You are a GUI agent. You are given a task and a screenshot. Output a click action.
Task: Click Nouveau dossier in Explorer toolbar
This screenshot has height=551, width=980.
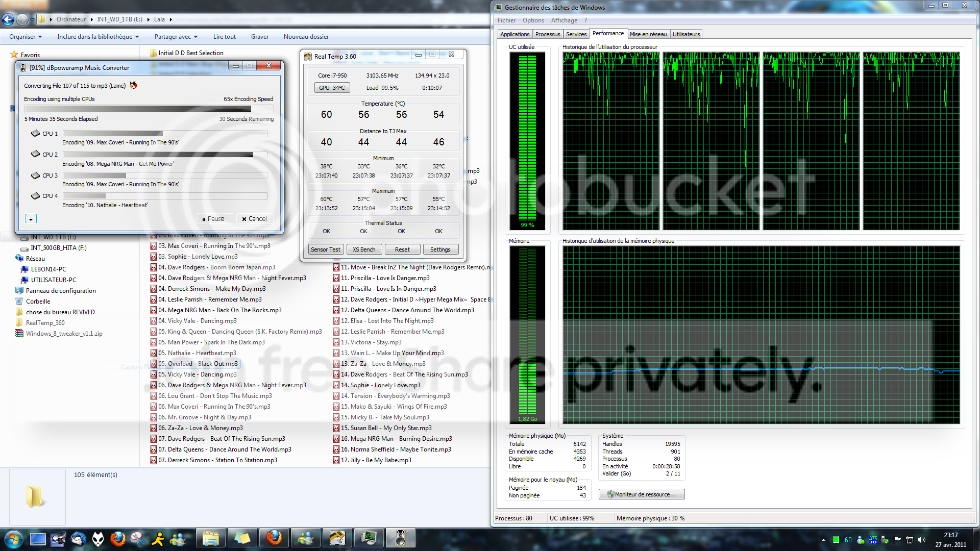click(306, 37)
